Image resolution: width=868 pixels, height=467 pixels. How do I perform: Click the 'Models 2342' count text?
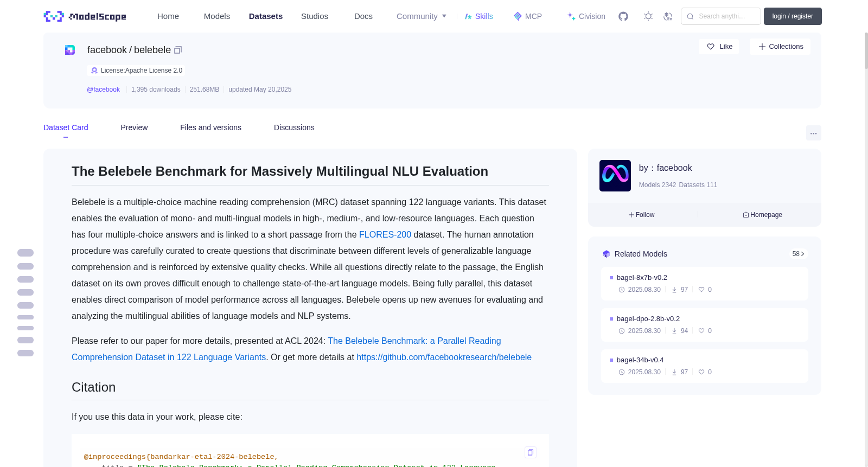[658, 185]
